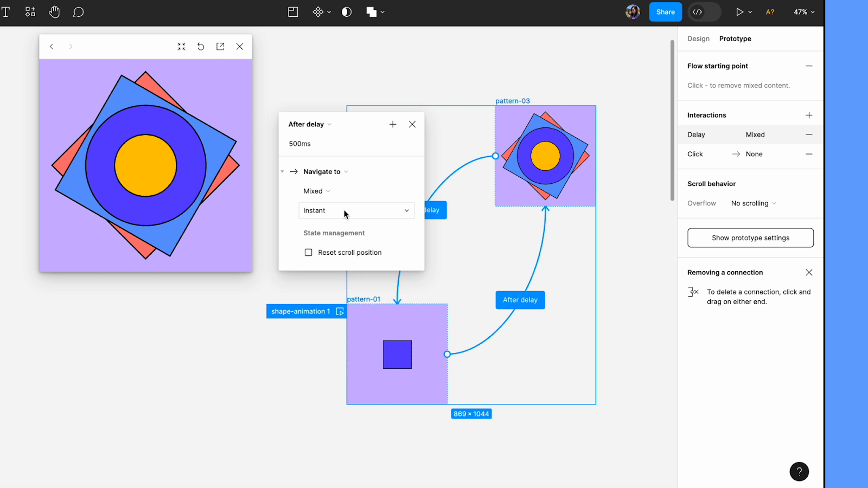Expand the After delay trigger dropdown
Screen dimensions: 868x488
point(310,124)
